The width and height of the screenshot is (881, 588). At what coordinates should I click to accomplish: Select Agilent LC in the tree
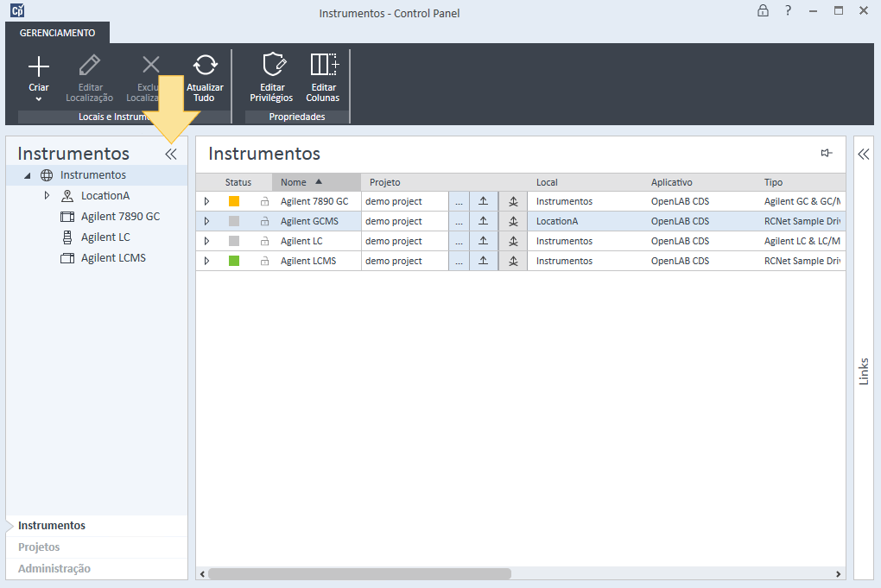pyautogui.click(x=105, y=237)
